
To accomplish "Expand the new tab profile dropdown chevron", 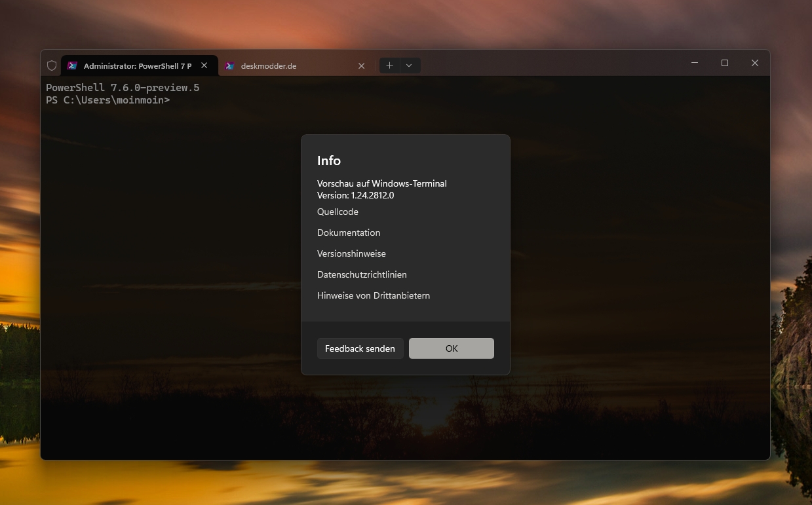I will (x=409, y=65).
